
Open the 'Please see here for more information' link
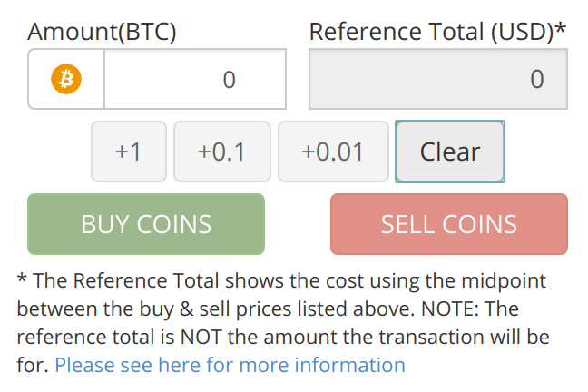[230, 365]
